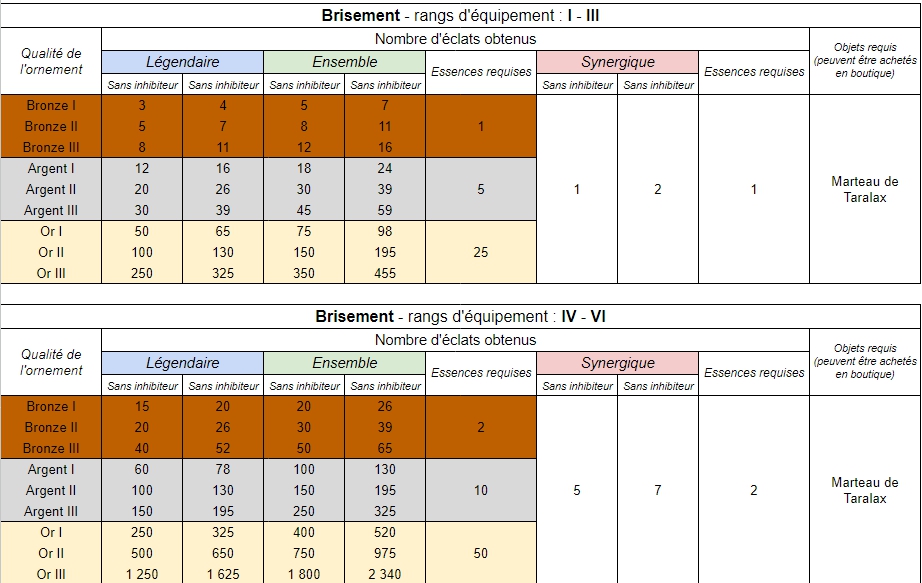
Task: Click the Synergique value 7 in IV - VI table
Action: coord(658,491)
